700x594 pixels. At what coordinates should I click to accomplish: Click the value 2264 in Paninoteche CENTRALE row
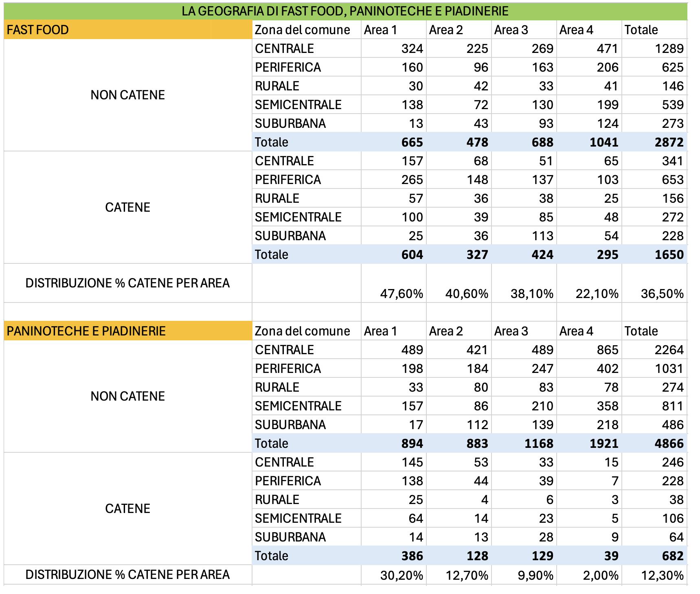tap(654, 350)
